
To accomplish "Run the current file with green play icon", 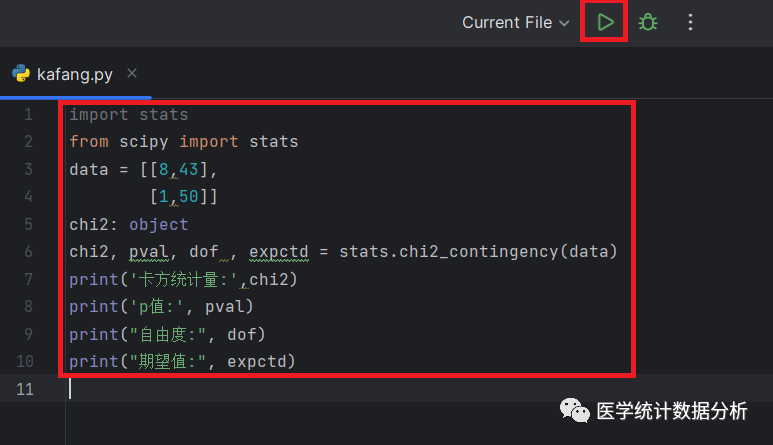I will pos(605,22).
